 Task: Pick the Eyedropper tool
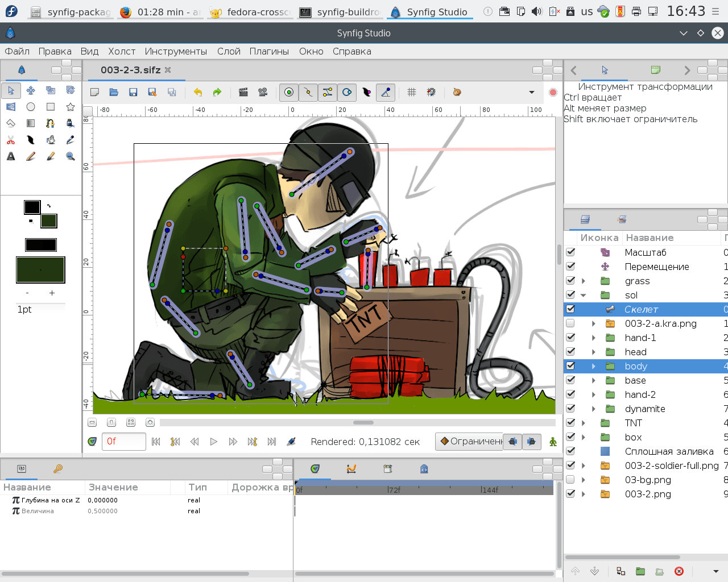pos(71,140)
